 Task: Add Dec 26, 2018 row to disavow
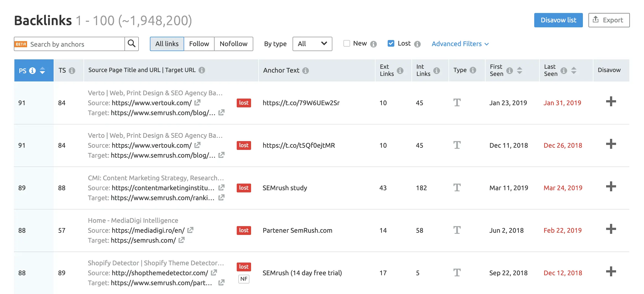[611, 144]
